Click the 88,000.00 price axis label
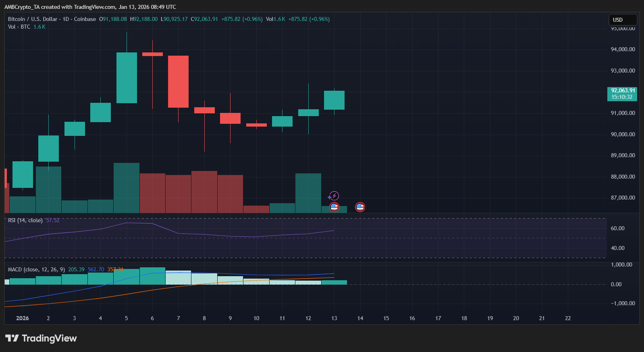This screenshot has height=352, width=644. coord(623,177)
